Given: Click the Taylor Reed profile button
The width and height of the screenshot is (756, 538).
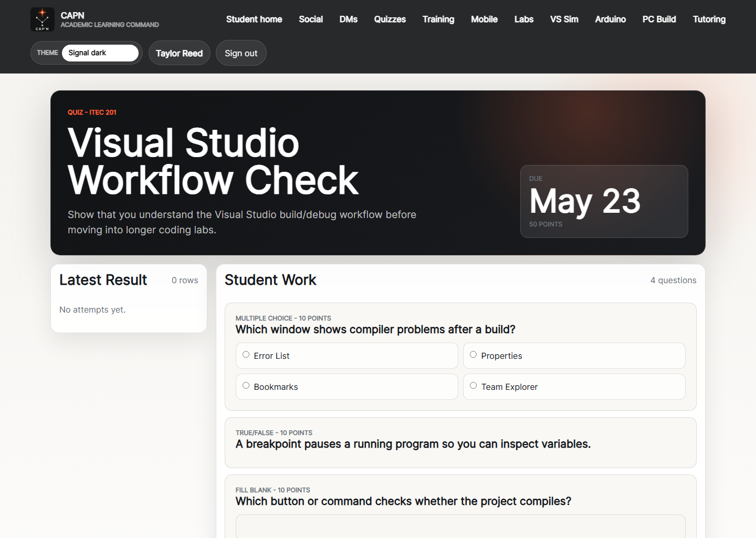Looking at the screenshot, I should (x=180, y=53).
